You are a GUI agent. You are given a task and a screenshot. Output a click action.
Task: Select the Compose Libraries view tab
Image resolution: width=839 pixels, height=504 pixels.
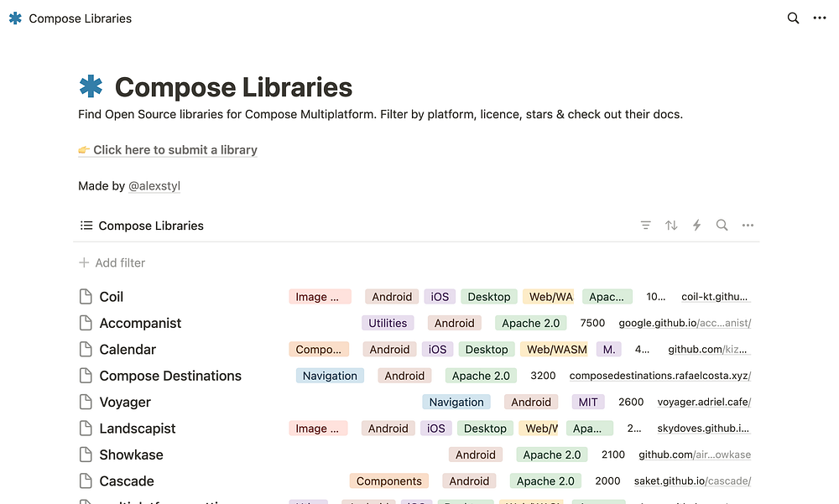click(x=142, y=226)
